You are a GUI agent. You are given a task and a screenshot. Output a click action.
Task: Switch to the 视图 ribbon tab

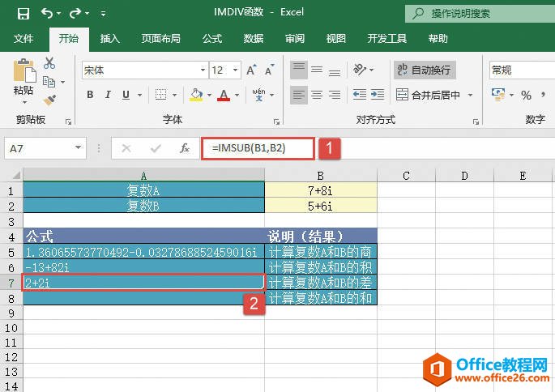point(336,38)
